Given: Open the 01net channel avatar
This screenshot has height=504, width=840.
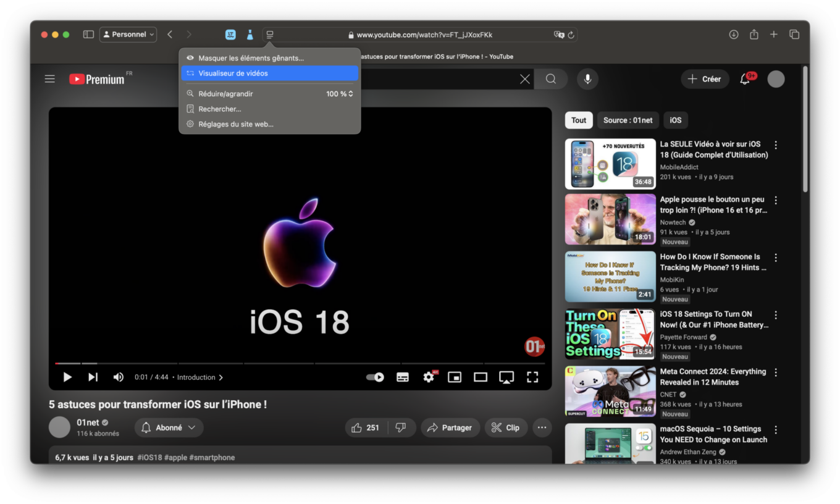Looking at the screenshot, I should 59,427.
